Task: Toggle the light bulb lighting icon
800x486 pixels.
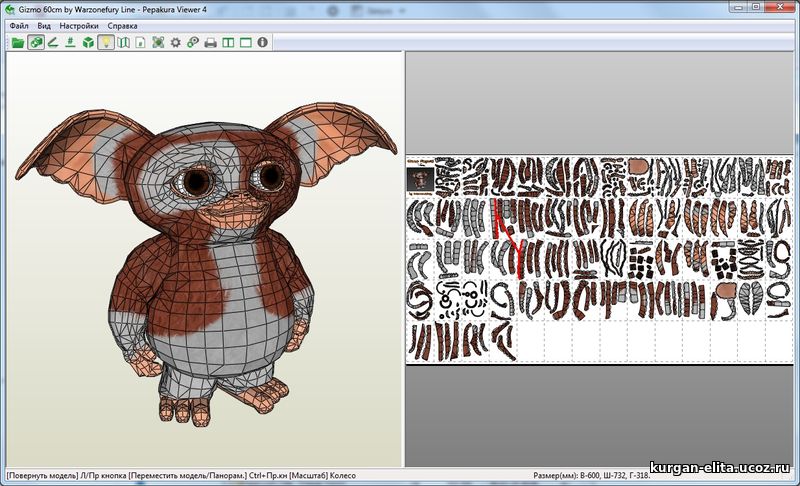Action: point(106,42)
